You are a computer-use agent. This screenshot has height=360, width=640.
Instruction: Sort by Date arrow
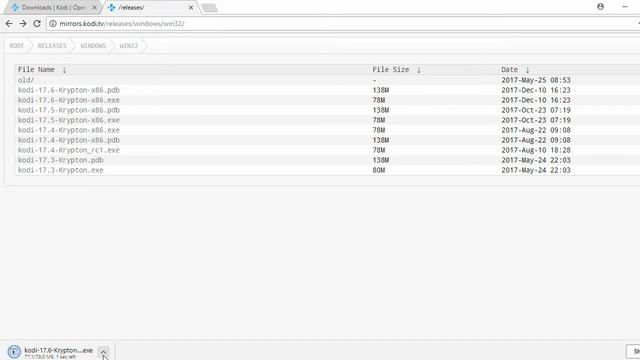527,70
